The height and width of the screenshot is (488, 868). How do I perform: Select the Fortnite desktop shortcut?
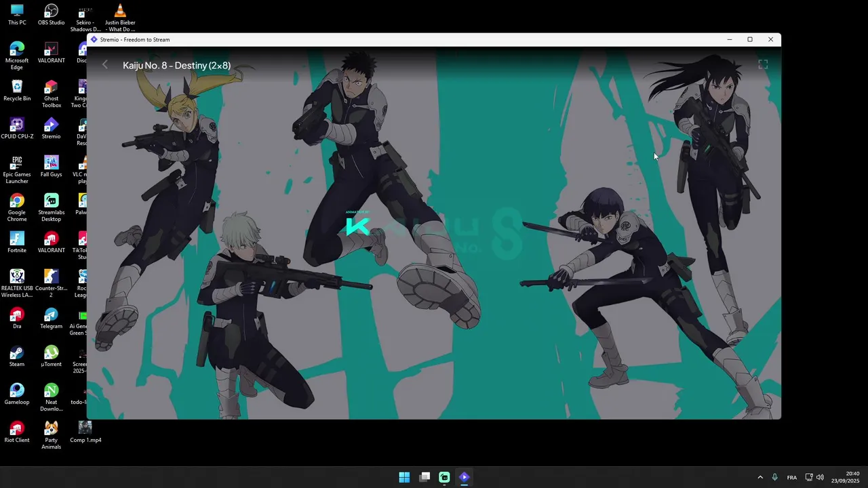(17, 243)
